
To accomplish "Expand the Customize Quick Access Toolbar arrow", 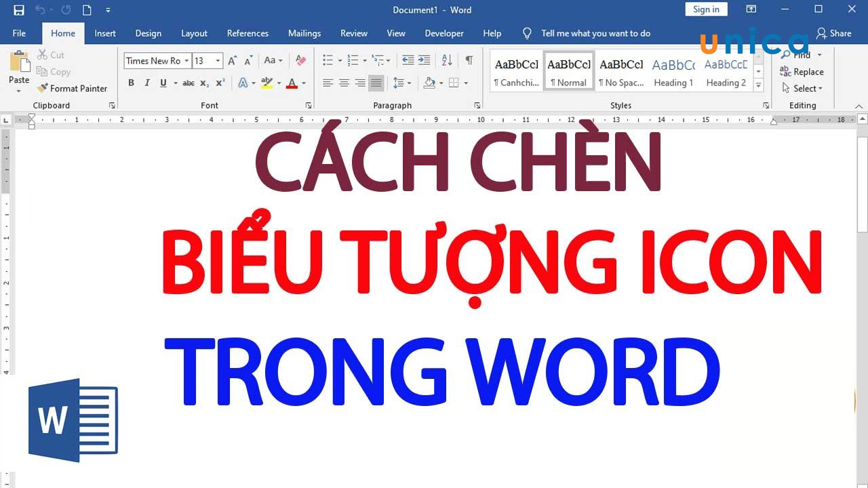I will pyautogui.click(x=108, y=10).
